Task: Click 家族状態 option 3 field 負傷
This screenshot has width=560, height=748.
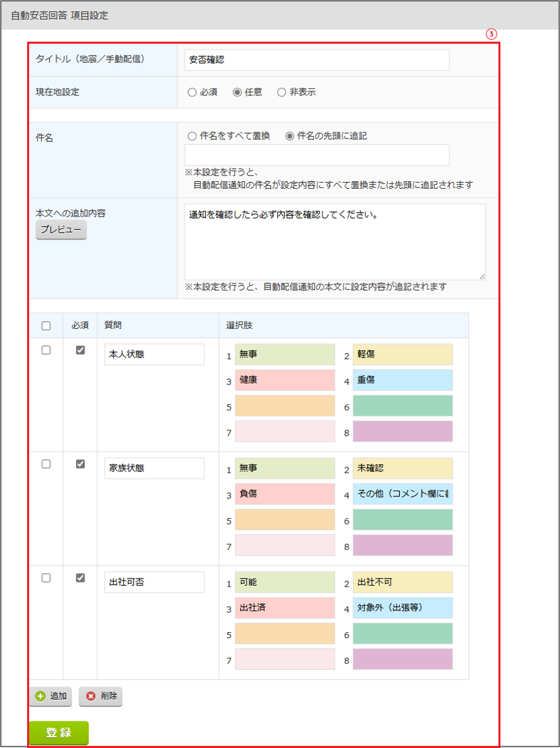Action: pos(285,494)
